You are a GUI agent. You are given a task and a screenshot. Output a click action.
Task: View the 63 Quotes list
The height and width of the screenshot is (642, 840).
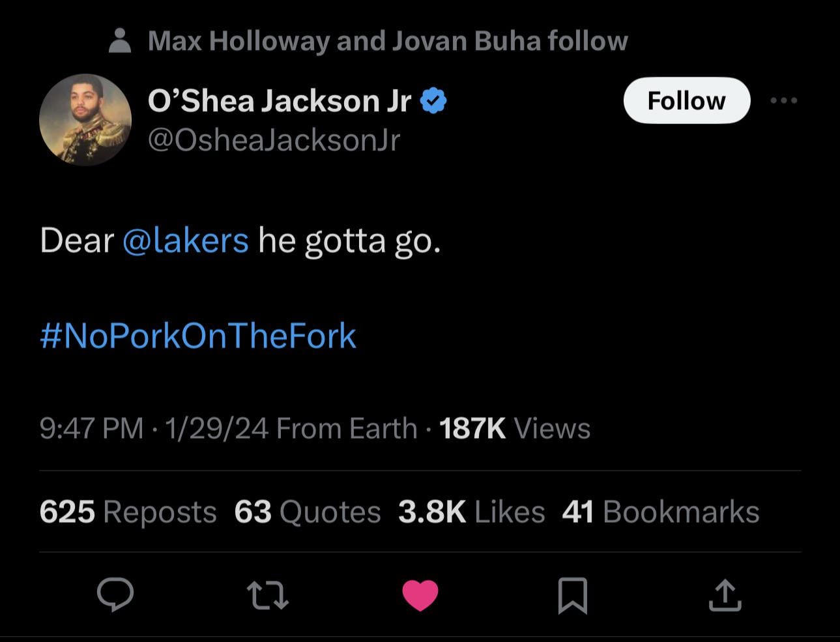point(307,512)
